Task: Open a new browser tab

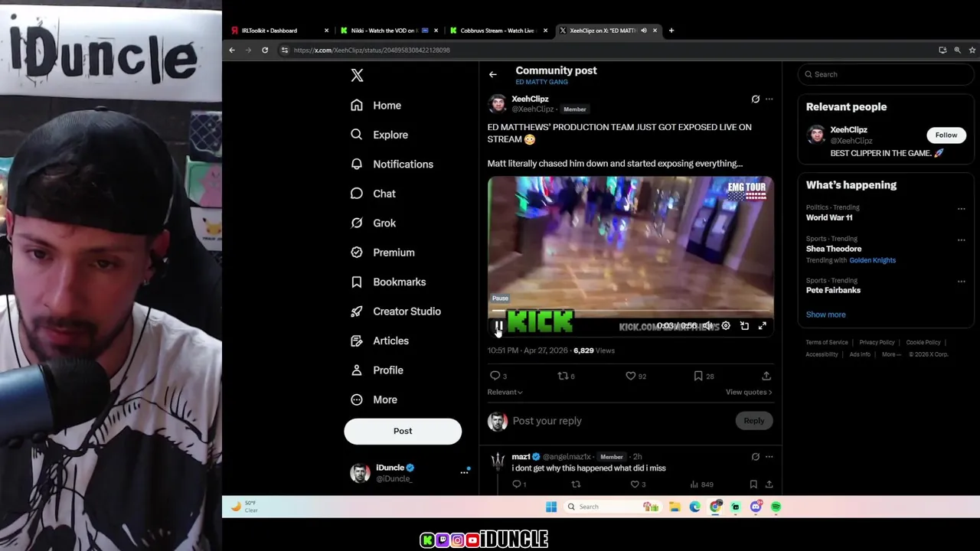Action: (x=671, y=31)
